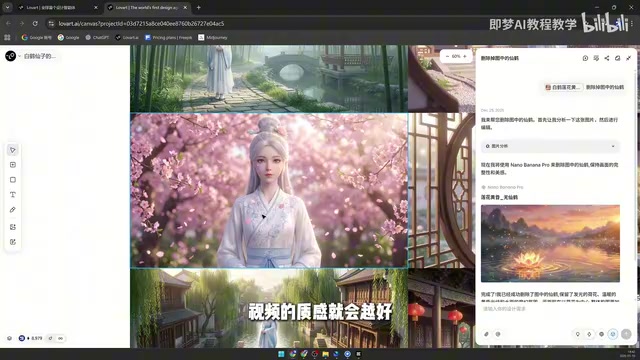This screenshot has height=360, width=640.
Task: Switch to the first Lovart browser tab
Action: (57, 7)
